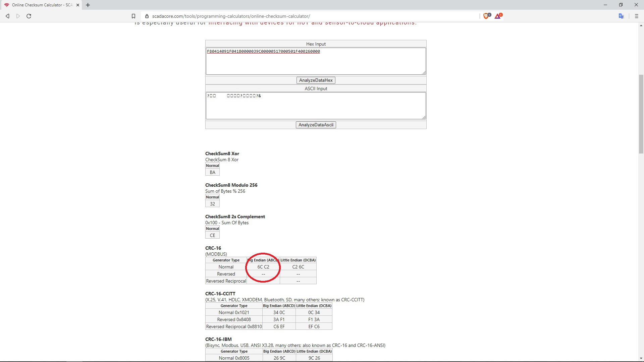Open the browser hamburger menu
Screen dimensions: 644x362
[636, 16]
